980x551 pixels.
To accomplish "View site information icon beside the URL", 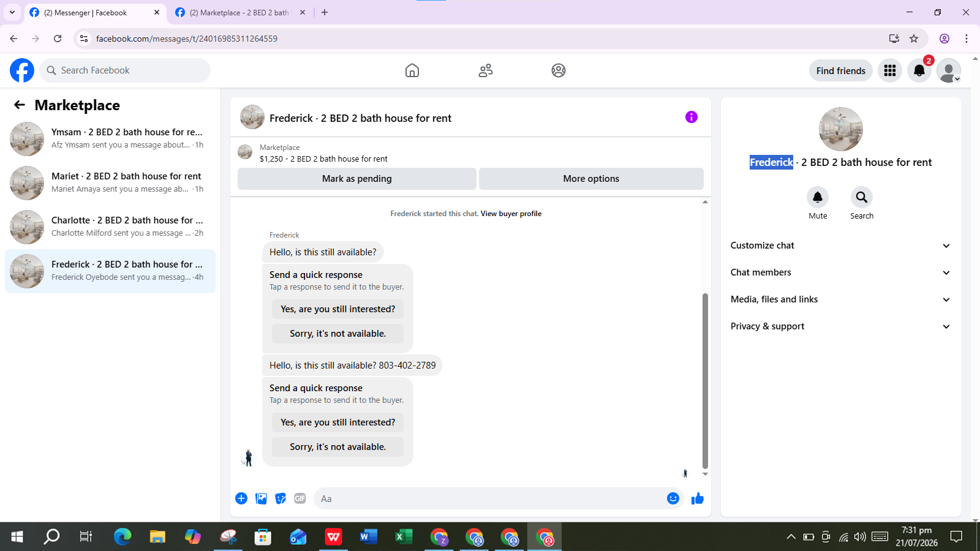I will tap(84, 39).
